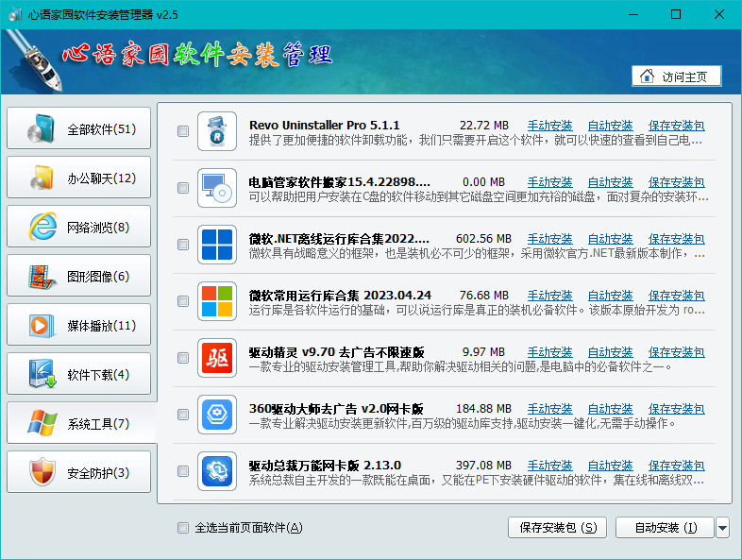Select the 360驱动大师去广告 checkbox
The height and width of the screenshot is (560, 742).
pyautogui.click(x=182, y=415)
